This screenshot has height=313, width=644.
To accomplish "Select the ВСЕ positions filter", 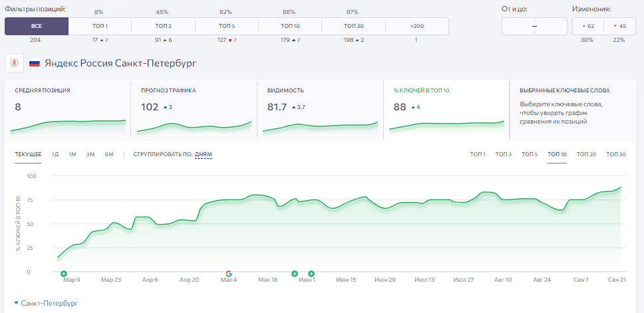I will [37, 27].
